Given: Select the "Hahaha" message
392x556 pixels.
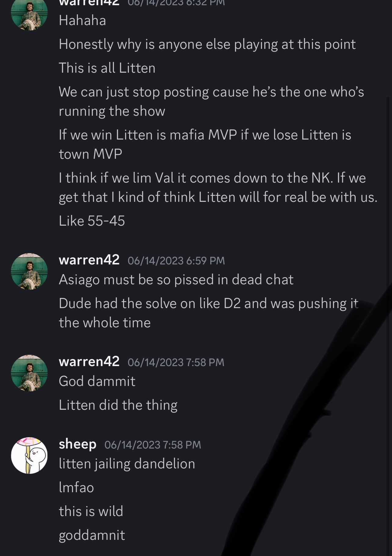Looking at the screenshot, I should click(x=82, y=21).
